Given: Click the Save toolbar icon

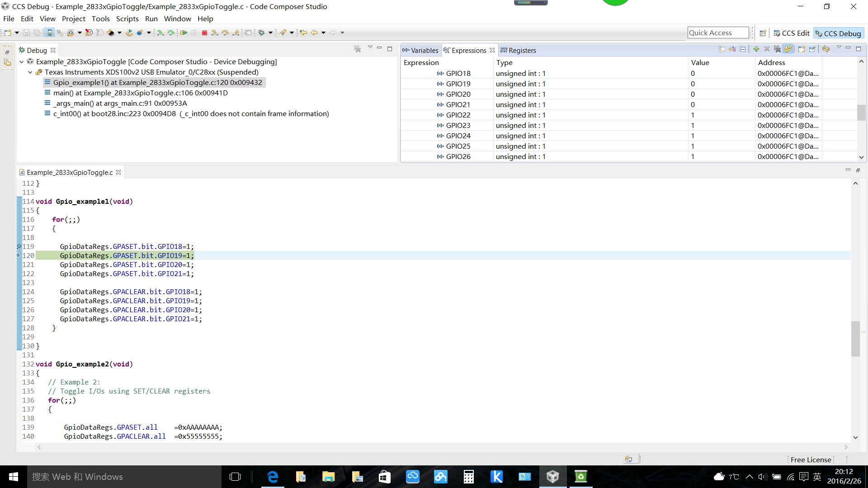Looking at the screenshot, I should coord(26,33).
